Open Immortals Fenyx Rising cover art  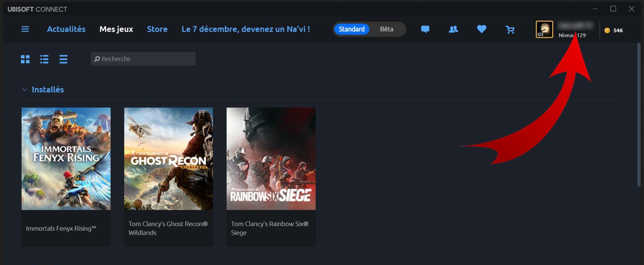66,159
